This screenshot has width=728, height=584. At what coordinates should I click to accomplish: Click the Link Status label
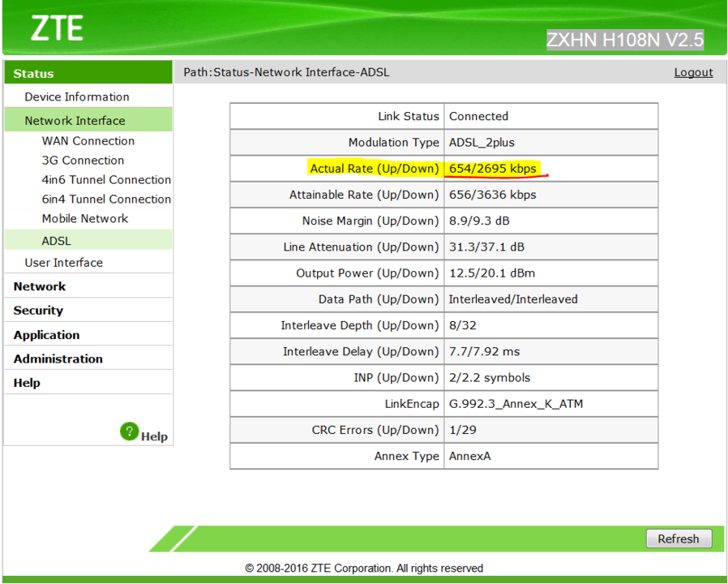(x=408, y=116)
